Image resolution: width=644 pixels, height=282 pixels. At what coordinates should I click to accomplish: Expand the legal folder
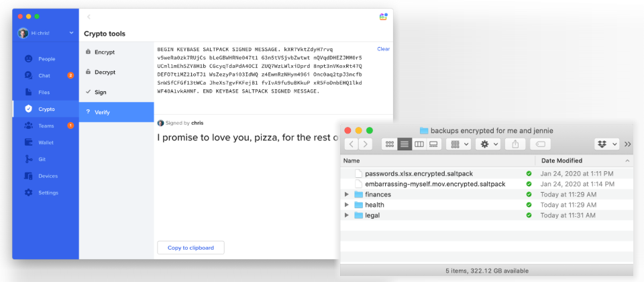coord(347,215)
